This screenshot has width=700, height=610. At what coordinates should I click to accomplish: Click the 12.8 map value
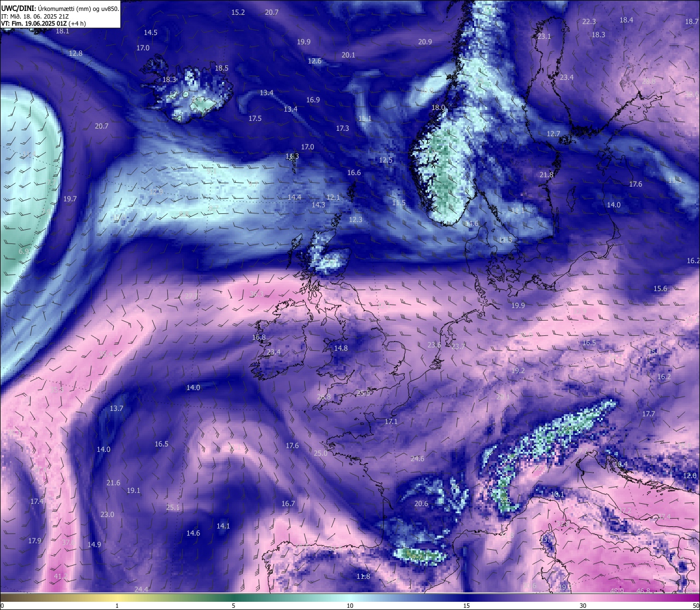pyautogui.click(x=75, y=53)
